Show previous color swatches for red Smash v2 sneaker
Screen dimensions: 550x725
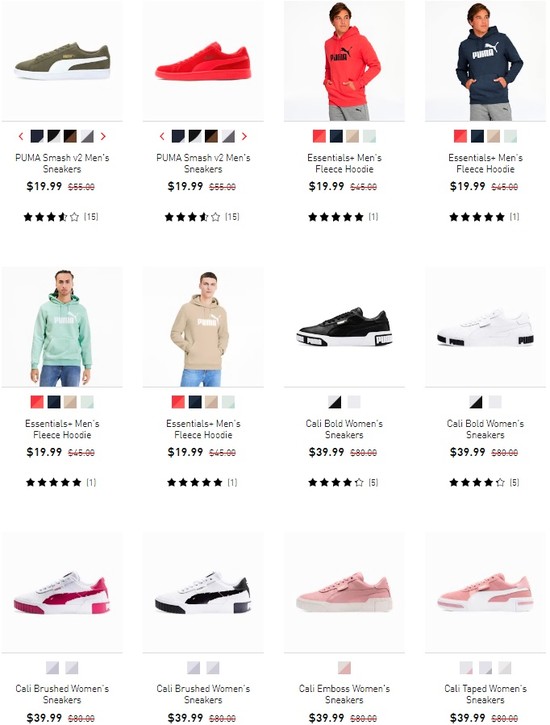coord(162,136)
